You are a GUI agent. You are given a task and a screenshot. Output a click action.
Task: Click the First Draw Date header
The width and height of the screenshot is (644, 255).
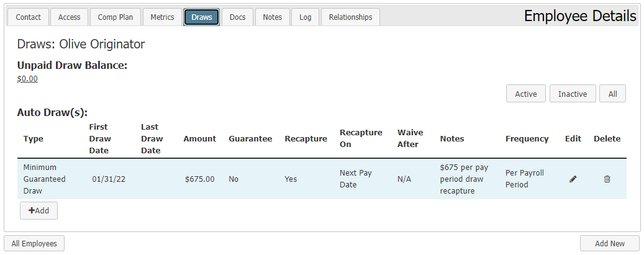click(x=100, y=139)
